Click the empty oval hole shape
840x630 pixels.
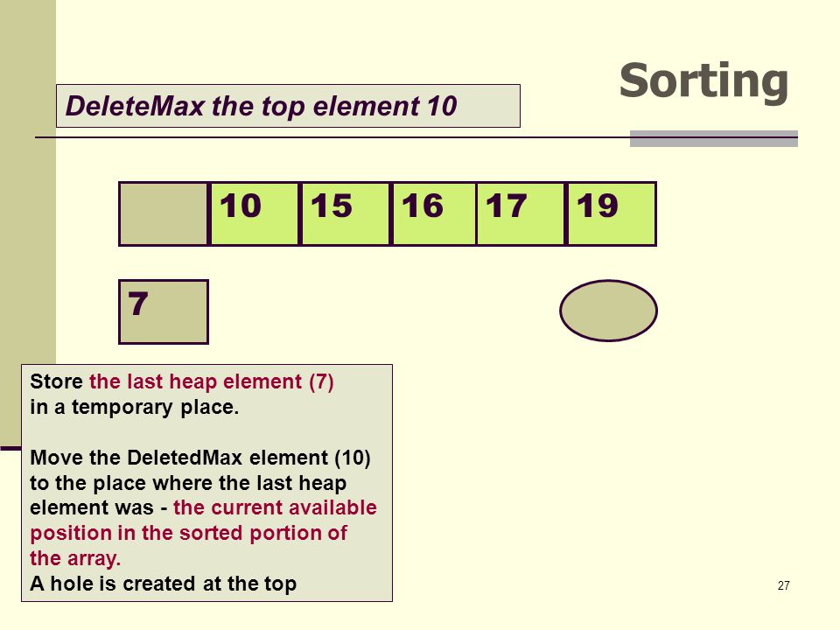[609, 310]
